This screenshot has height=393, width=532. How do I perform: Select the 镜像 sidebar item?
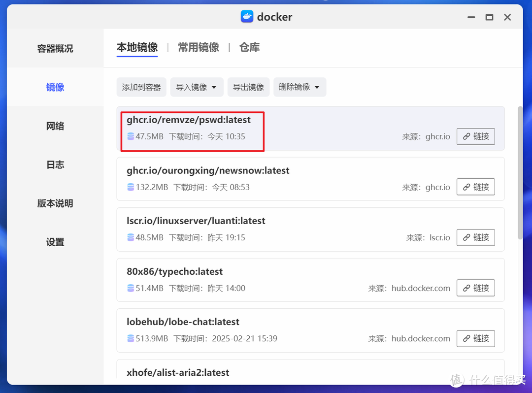tap(55, 87)
